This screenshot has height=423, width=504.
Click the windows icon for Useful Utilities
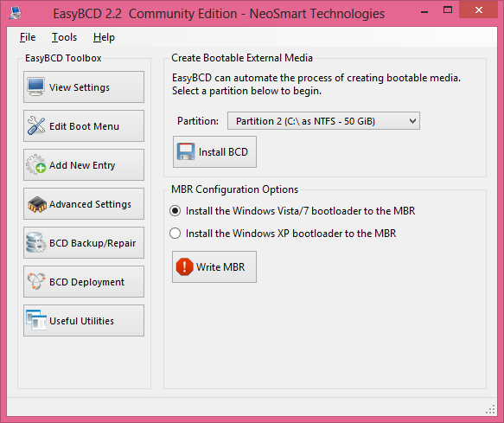36,320
